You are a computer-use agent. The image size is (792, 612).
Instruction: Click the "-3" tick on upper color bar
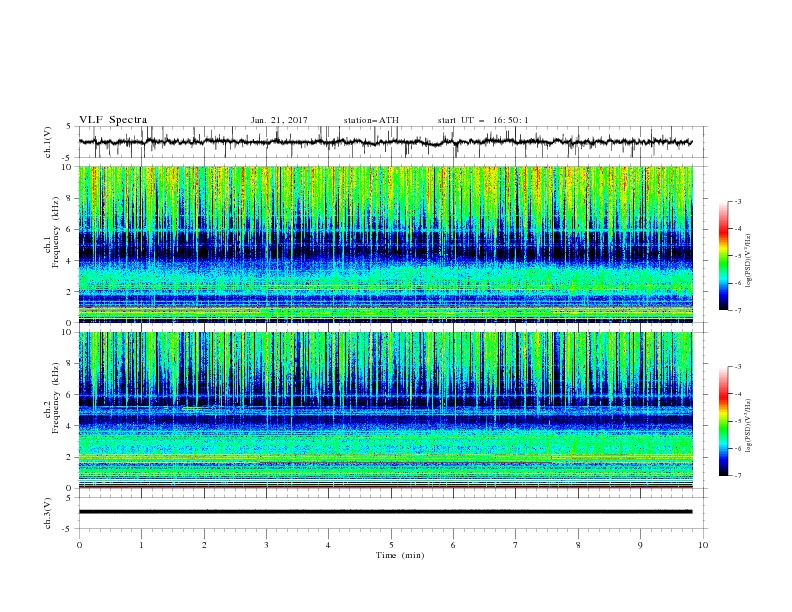(x=737, y=201)
